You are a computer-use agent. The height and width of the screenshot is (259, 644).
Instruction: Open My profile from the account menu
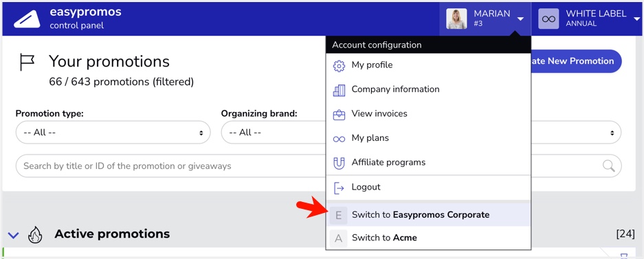pos(428,65)
